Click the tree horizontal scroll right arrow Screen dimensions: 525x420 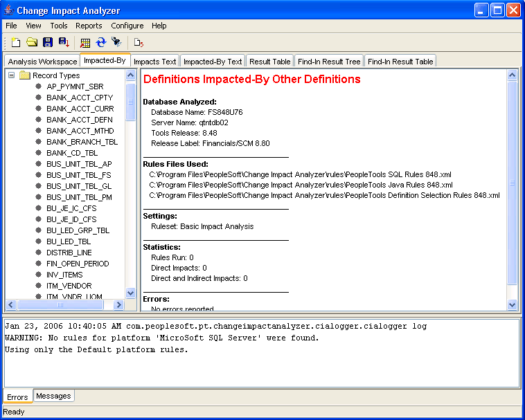coord(118,304)
